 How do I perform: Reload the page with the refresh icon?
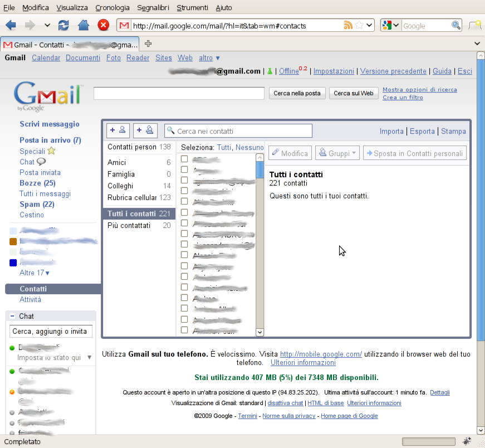[x=63, y=25]
